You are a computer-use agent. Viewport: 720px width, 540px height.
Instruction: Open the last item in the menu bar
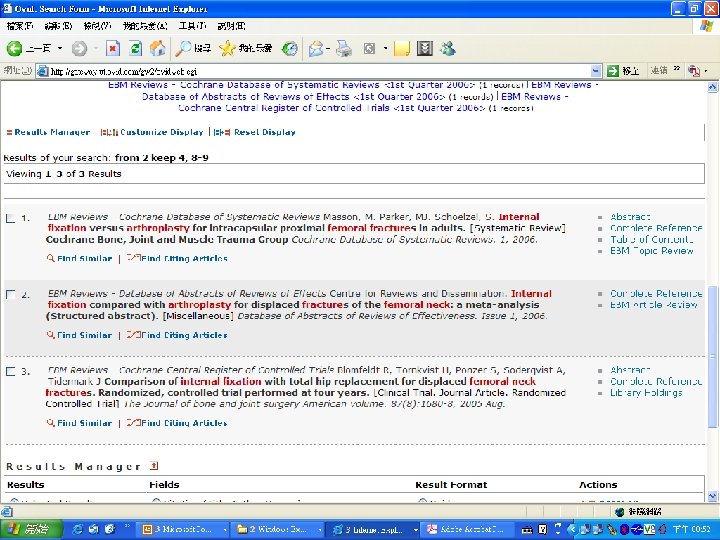pos(231,26)
